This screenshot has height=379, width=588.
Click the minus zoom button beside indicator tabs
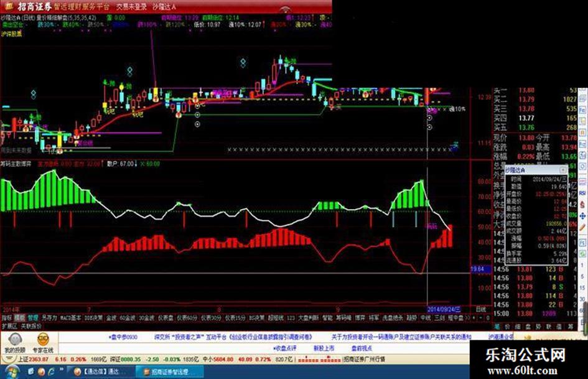click(x=480, y=318)
